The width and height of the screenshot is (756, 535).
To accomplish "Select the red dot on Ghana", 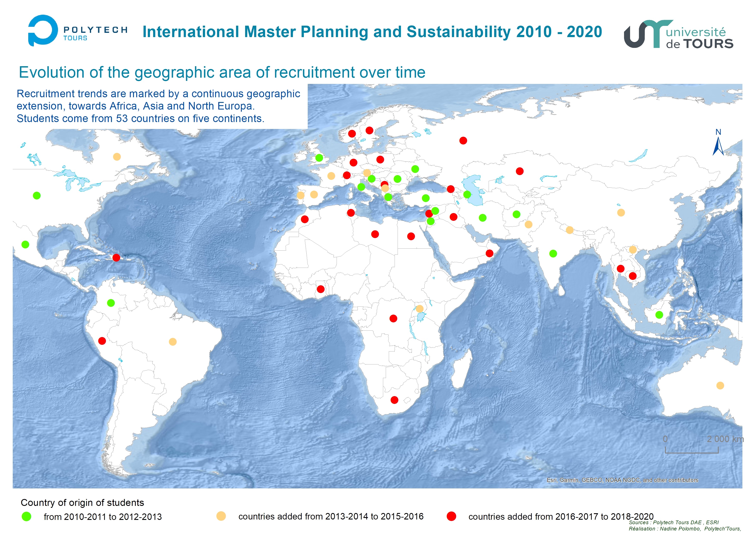I will pyautogui.click(x=320, y=289).
